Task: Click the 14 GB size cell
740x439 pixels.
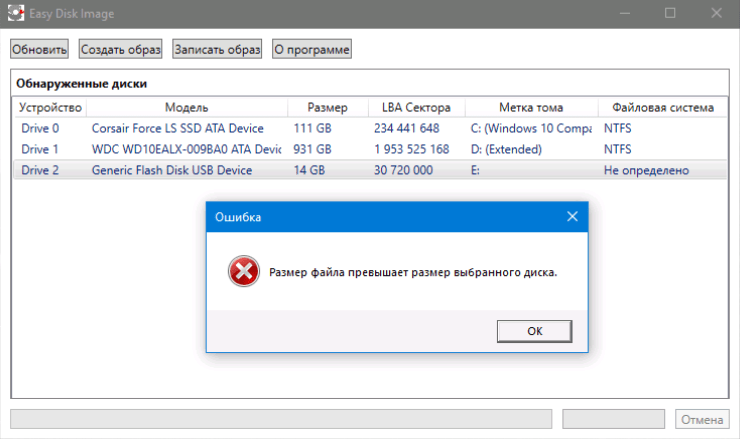Action: tap(309, 170)
